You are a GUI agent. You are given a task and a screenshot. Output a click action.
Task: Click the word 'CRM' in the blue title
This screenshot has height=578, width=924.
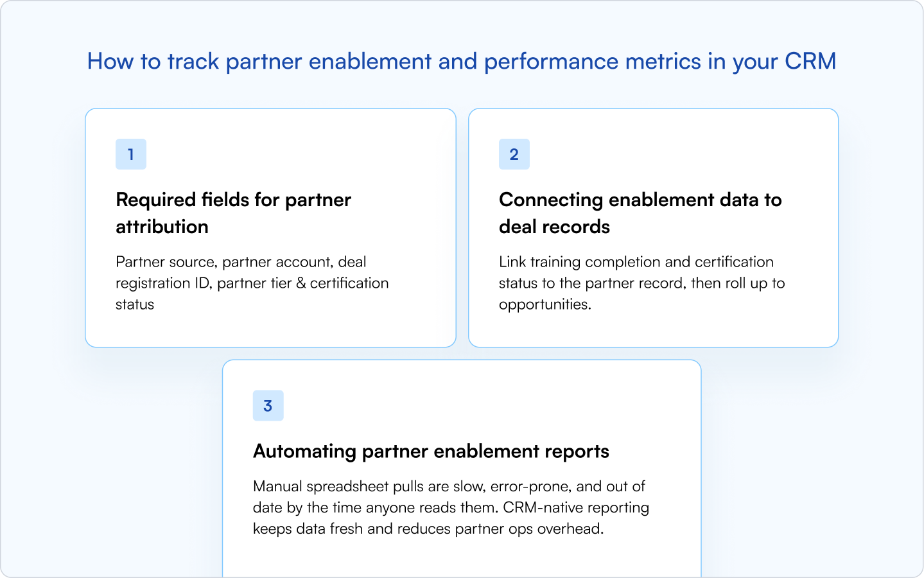coord(810,61)
